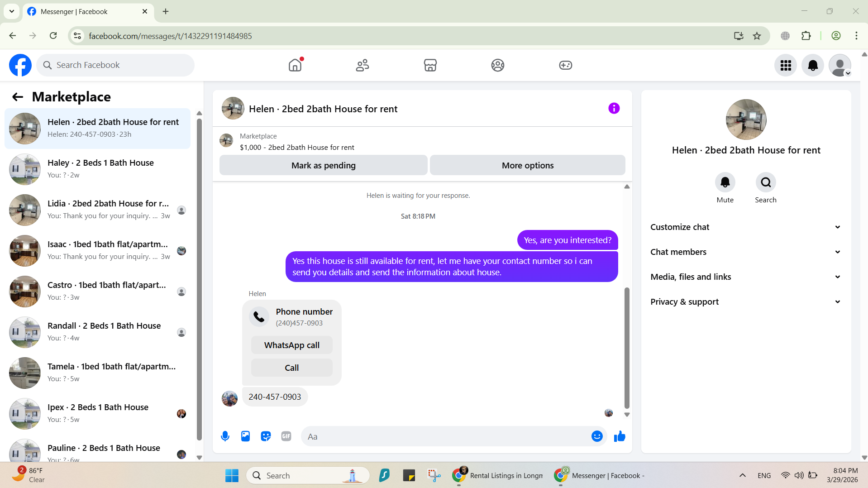
Task: Open Castro 1bed 1bath flat conversation
Action: coord(97,292)
